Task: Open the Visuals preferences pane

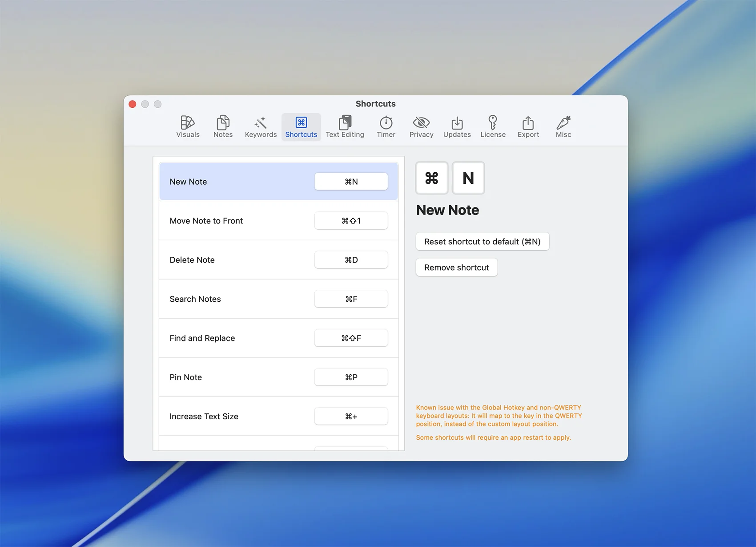Action: coord(188,127)
